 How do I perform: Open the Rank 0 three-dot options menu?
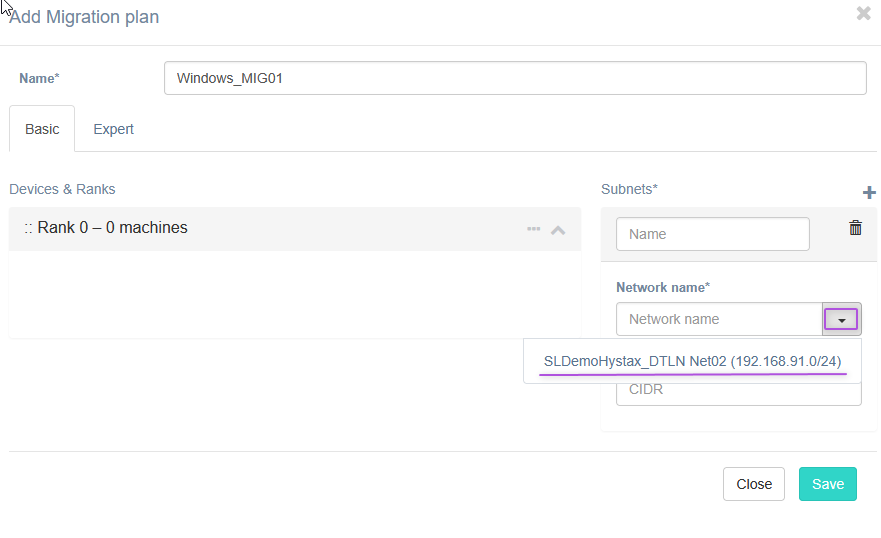[x=534, y=229]
